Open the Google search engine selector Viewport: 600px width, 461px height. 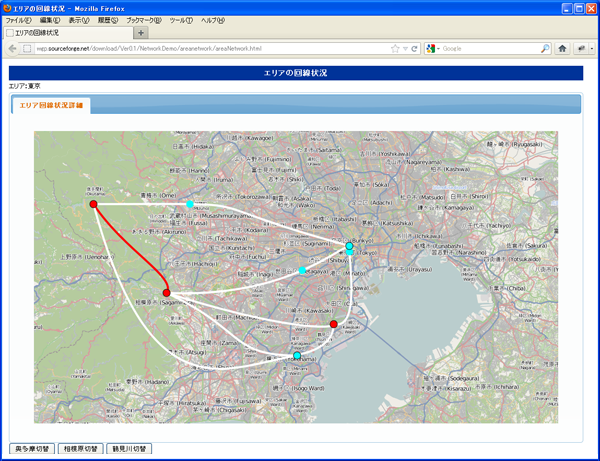click(433, 49)
